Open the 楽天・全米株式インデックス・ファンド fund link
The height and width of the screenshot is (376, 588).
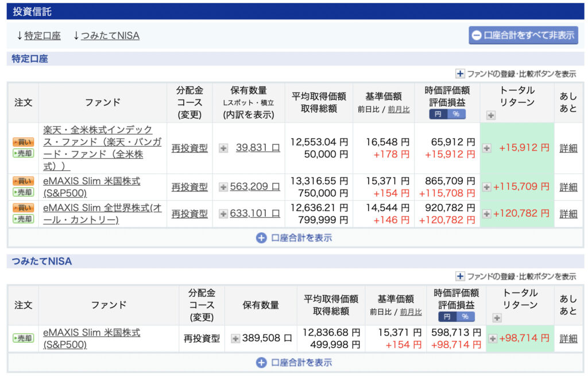[102, 148]
